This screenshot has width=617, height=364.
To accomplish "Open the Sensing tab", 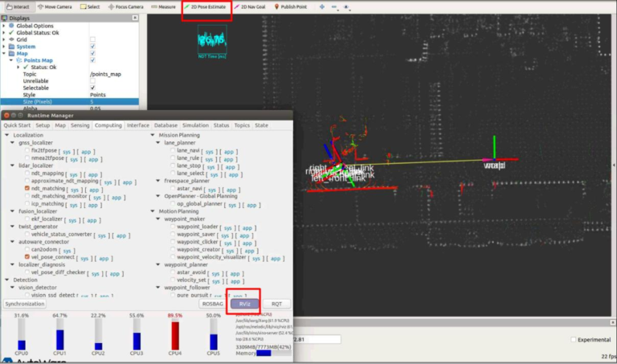I will click(80, 125).
